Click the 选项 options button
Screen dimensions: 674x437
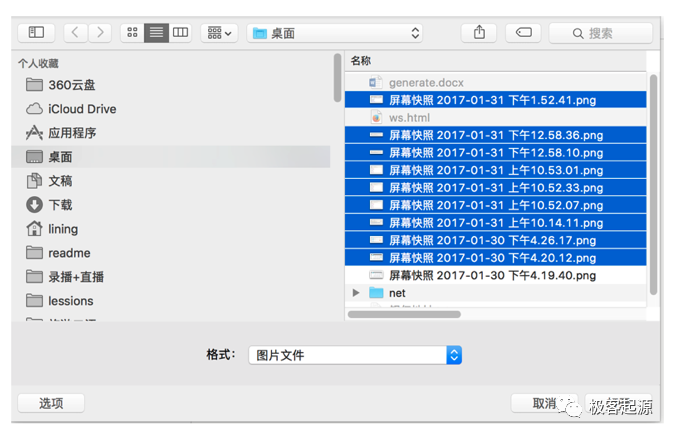[x=51, y=403]
